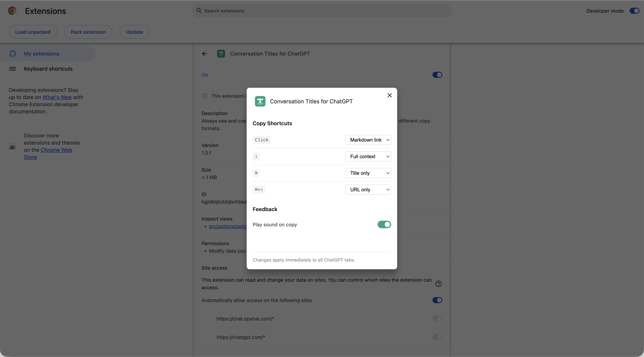
Task: Click the puzzle piece My extensions icon
Action: click(13, 53)
